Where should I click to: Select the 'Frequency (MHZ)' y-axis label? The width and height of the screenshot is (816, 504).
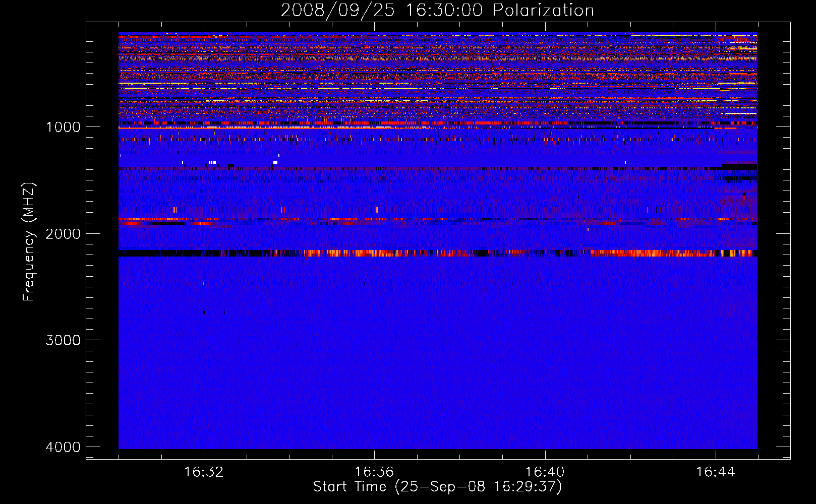coord(29,242)
